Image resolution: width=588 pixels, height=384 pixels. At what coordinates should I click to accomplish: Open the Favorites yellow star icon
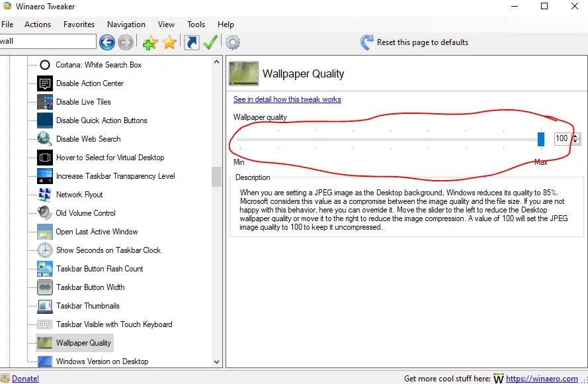pos(169,42)
